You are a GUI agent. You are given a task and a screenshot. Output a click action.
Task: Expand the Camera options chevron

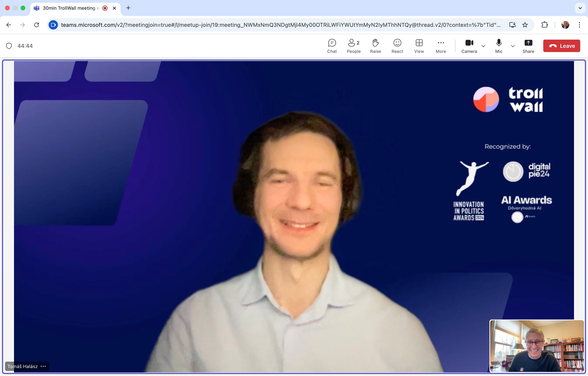(483, 46)
